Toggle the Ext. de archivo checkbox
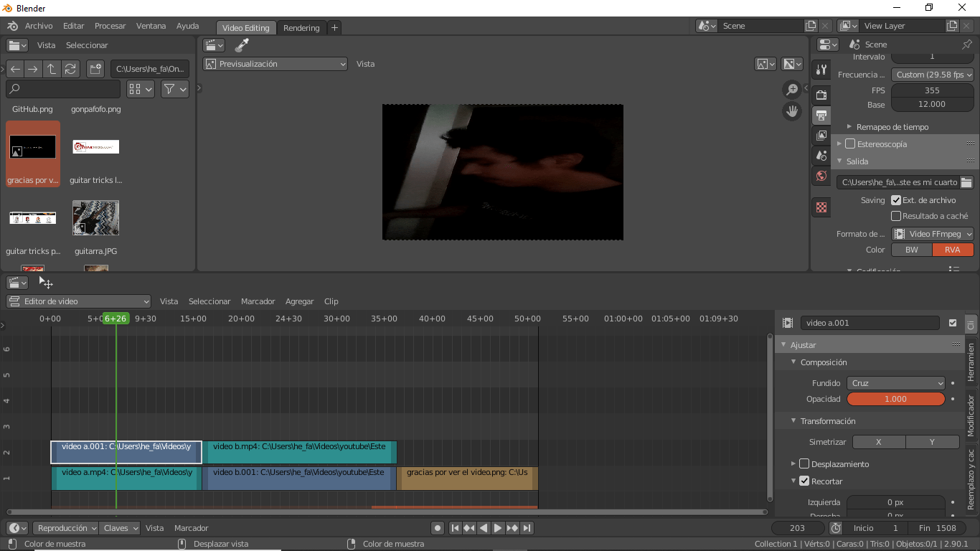 [x=896, y=200]
